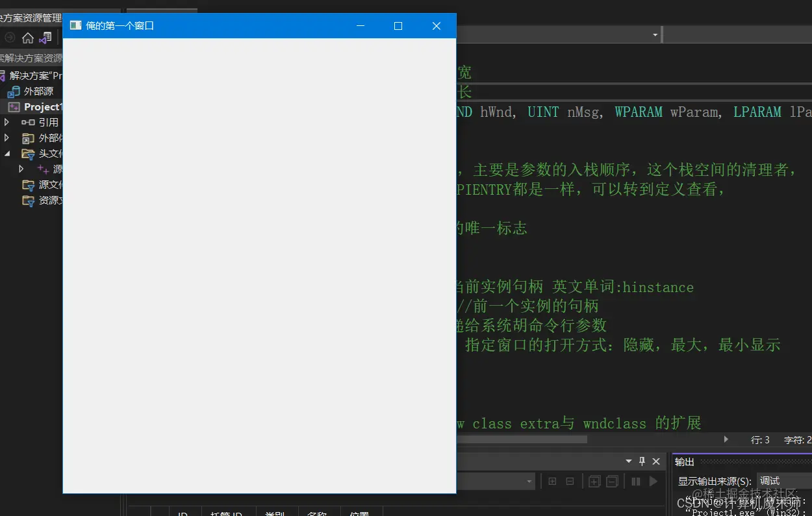Viewport: 812px width, 516px height.
Task: Expand the 引用 node in Solution Explorer
Action: (x=6, y=122)
